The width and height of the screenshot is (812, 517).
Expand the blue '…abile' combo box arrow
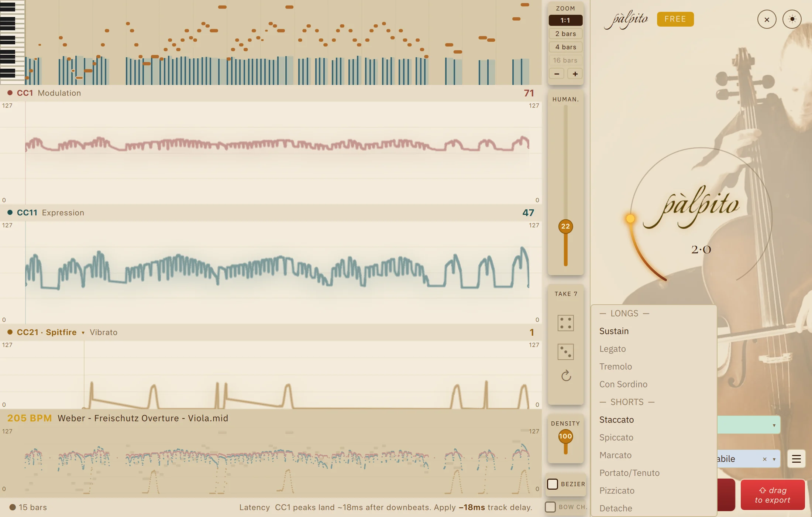(774, 459)
